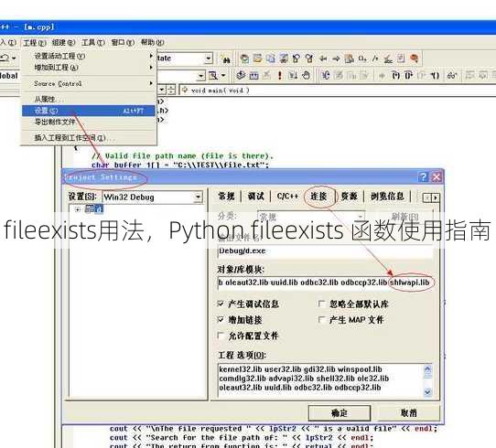
Task: Click the search magnifier icon beside second combo
Action: click(x=213, y=75)
